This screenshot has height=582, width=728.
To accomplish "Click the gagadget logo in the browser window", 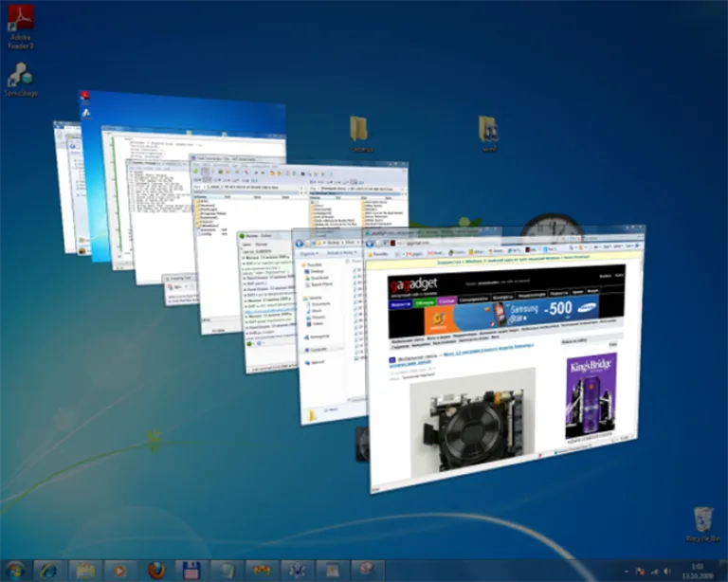I will (413, 283).
